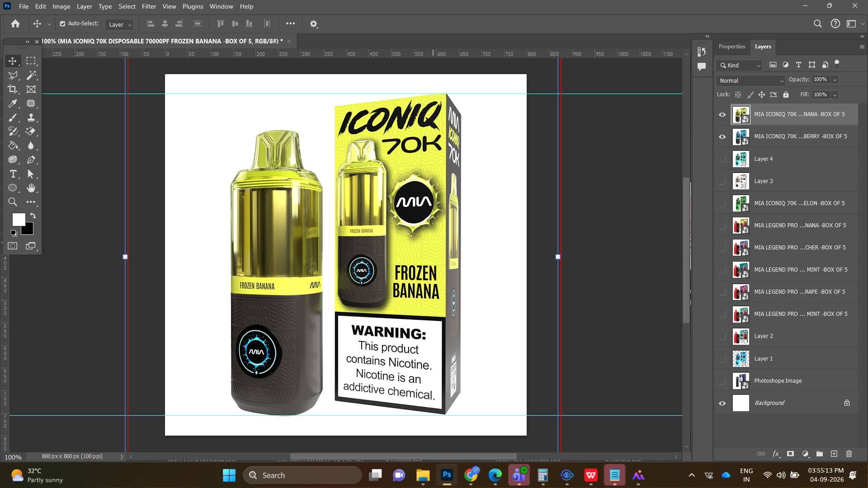
Task: Expand the Opacity slider dropdown
Action: tap(835, 80)
